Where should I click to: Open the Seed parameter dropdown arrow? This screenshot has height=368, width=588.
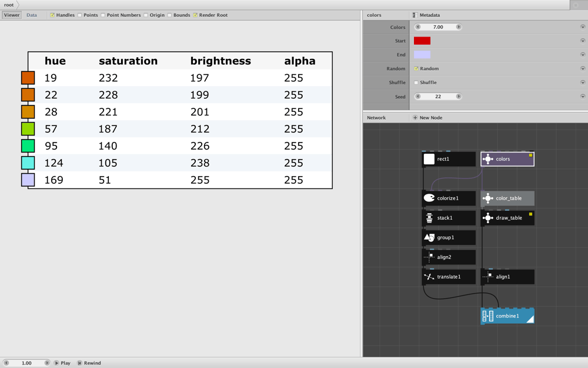pyautogui.click(x=582, y=96)
